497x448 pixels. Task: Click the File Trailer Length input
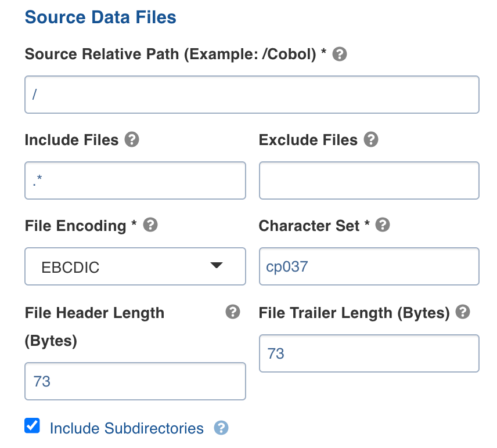click(369, 353)
